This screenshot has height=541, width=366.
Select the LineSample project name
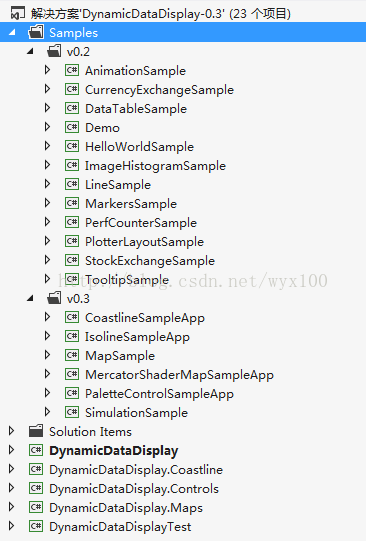coord(118,185)
